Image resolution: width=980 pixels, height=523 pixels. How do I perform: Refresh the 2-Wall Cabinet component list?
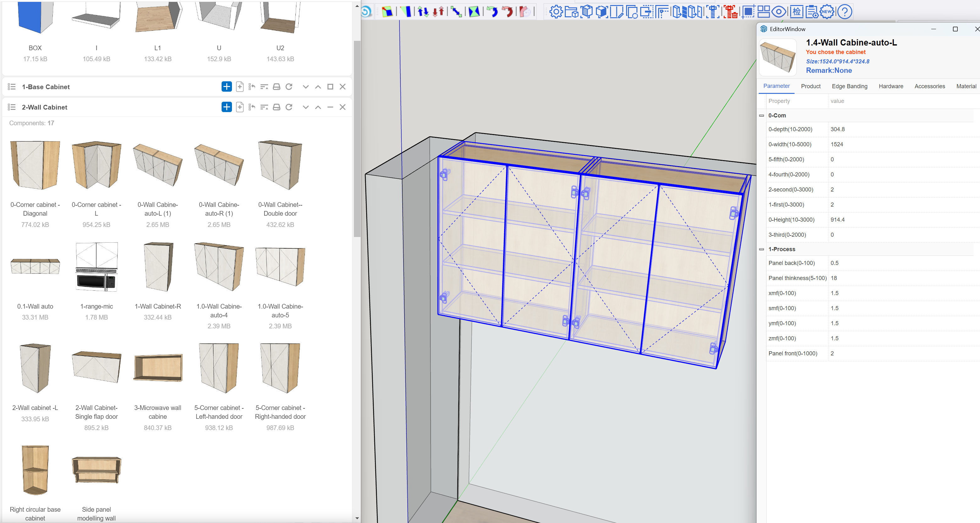[289, 107]
